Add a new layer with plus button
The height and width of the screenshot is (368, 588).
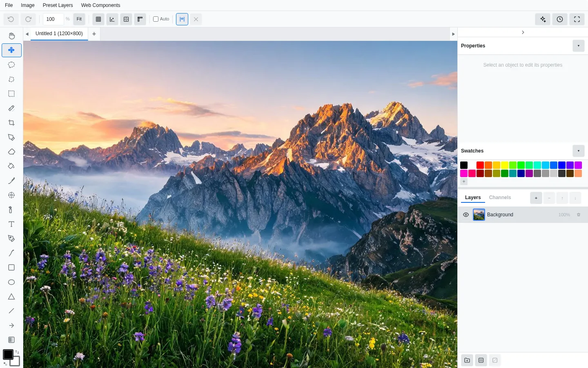click(x=536, y=198)
